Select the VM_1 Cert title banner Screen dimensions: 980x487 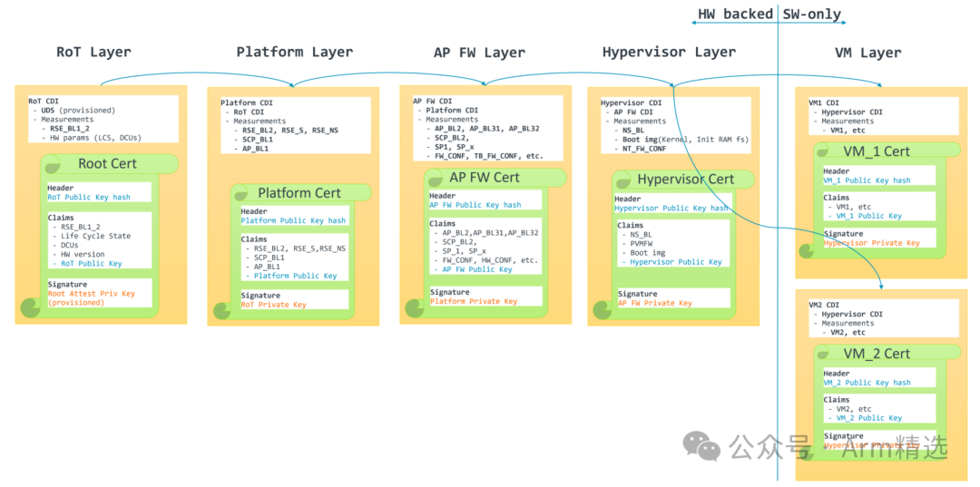point(876,151)
